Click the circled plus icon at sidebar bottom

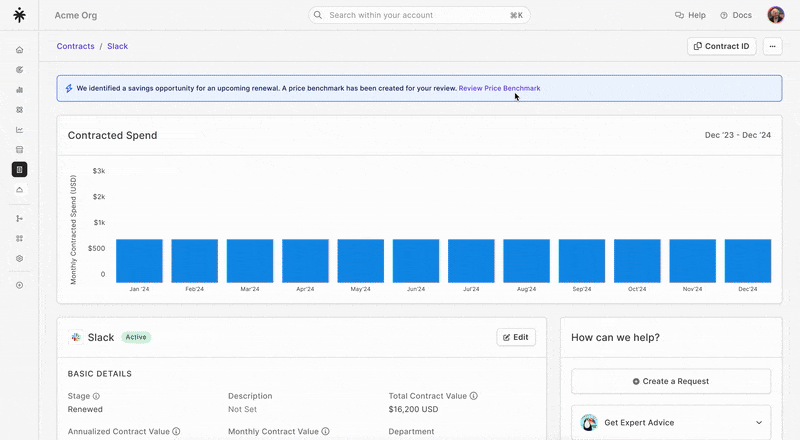click(x=19, y=285)
